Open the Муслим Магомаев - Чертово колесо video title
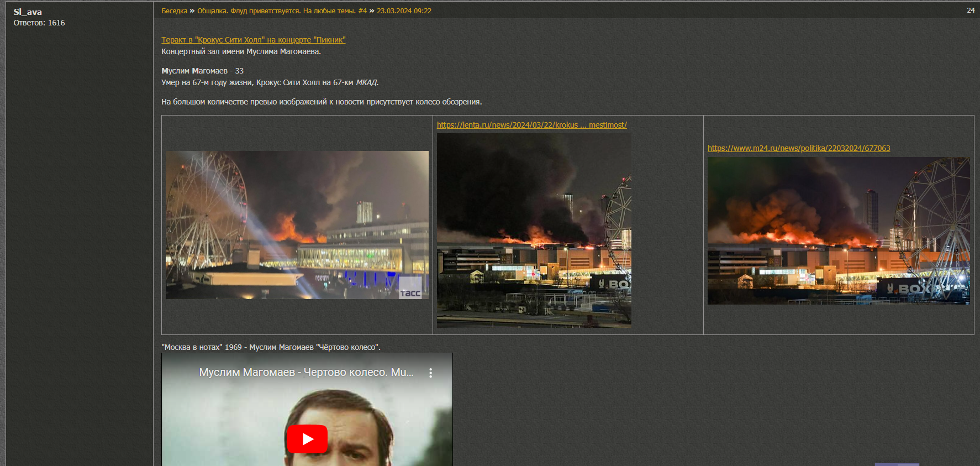The image size is (980, 466). [306, 373]
